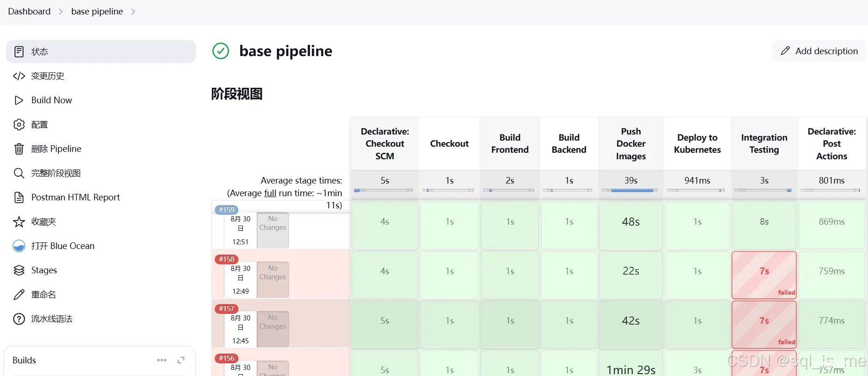Click the Declarative: Checkout SCM average time bar

[383, 191]
